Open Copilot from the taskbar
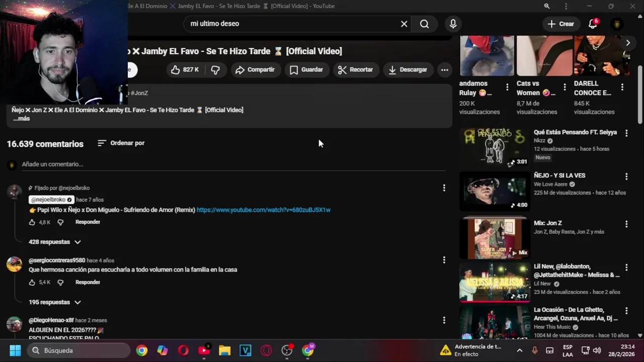This screenshot has height=362, width=644. (x=163, y=350)
